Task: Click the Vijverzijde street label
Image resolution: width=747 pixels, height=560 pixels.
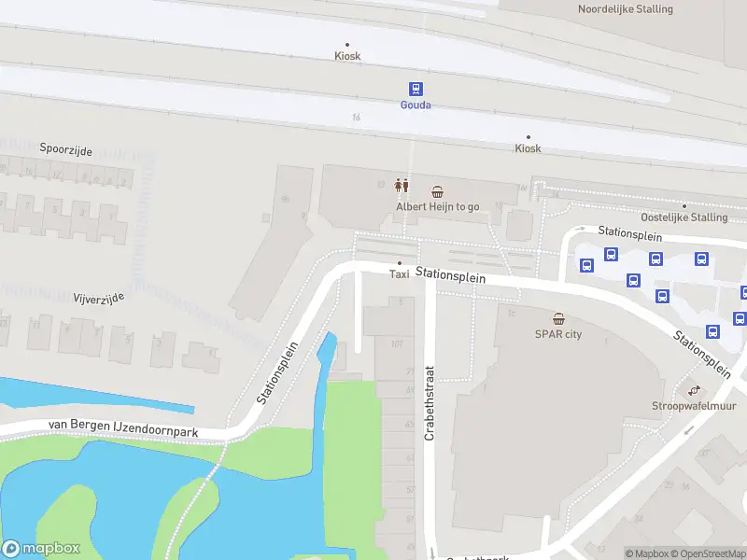Action: coord(99,299)
